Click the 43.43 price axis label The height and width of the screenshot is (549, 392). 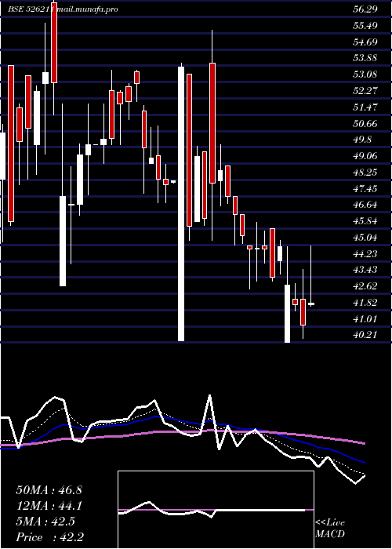pos(365,270)
